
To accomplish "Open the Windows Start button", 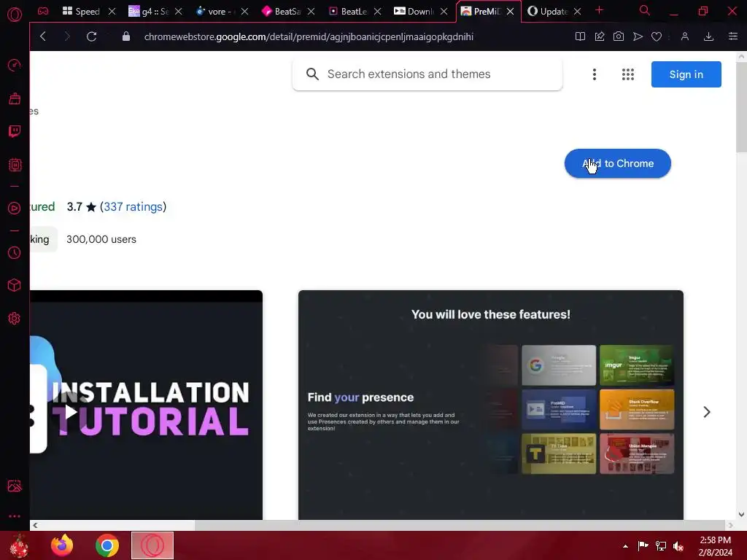I will pos(18,545).
